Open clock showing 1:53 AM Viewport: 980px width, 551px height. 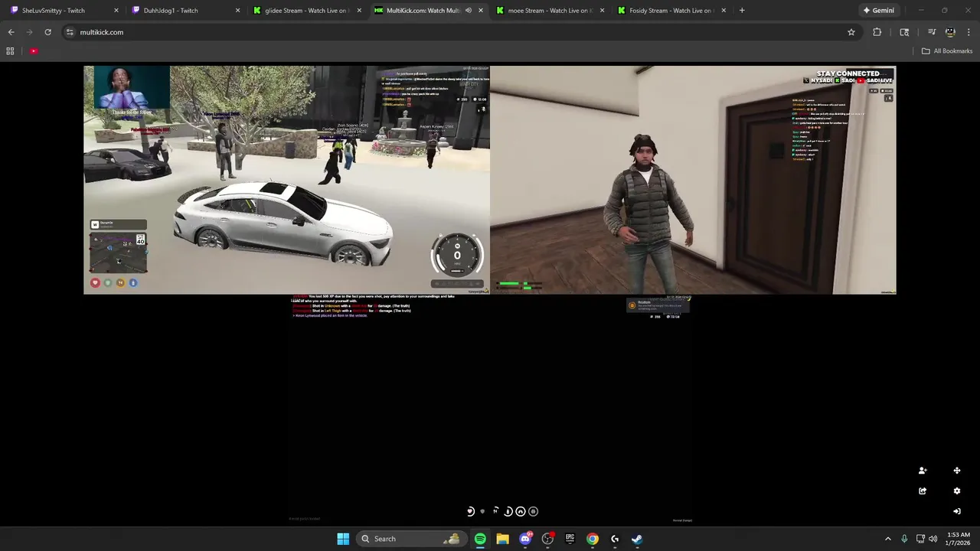tap(959, 539)
